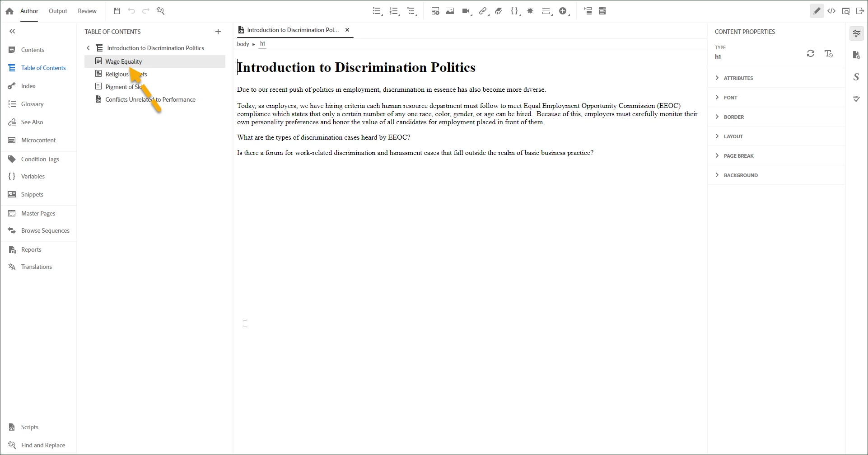Insert a symbol using the starburst icon
Image resolution: width=868 pixels, height=455 pixels.
530,11
